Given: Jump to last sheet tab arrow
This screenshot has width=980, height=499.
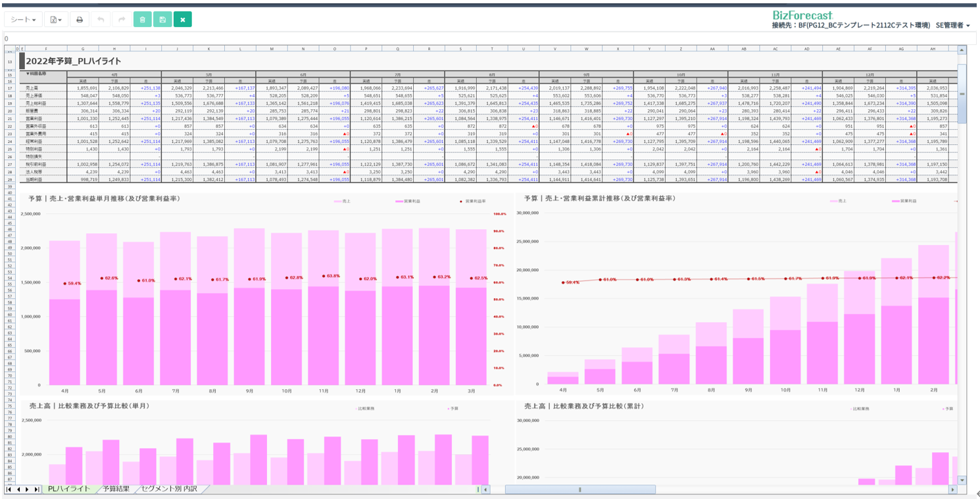Looking at the screenshot, I should point(36,490).
